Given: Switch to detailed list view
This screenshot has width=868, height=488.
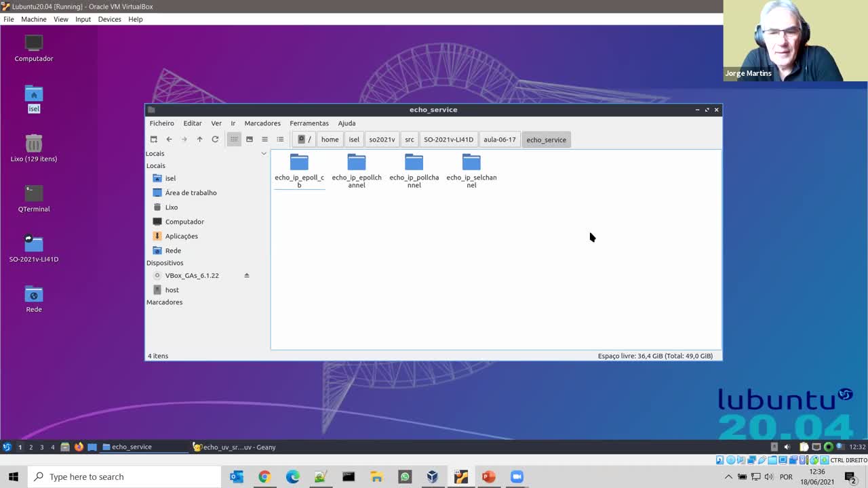Looking at the screenshot, I should coord(280,140).
